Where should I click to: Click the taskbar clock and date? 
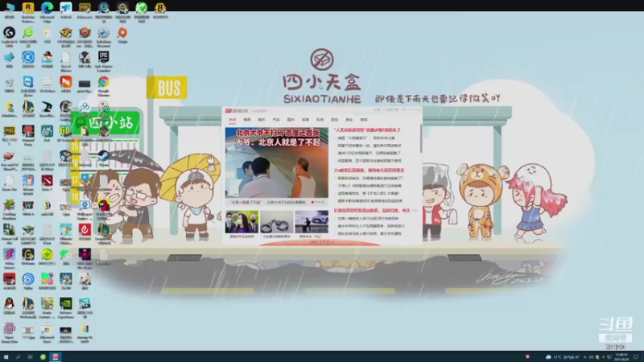[621, 357]
